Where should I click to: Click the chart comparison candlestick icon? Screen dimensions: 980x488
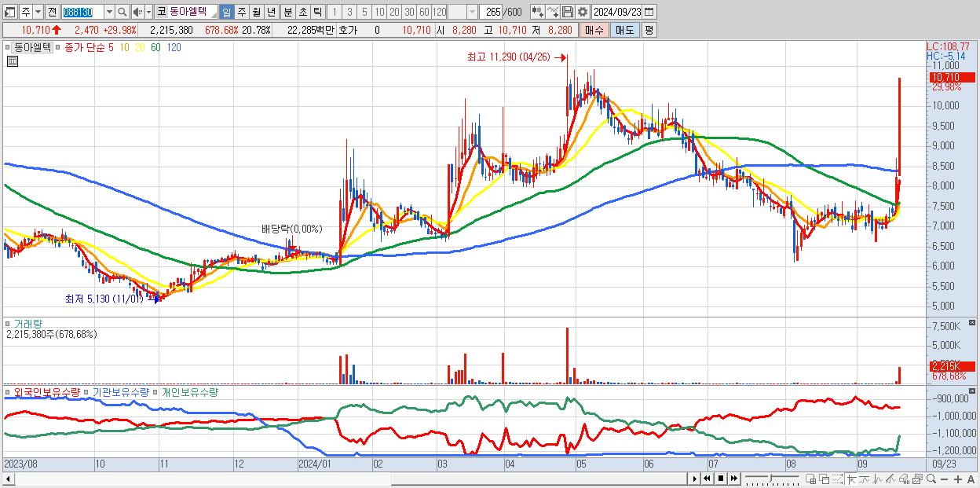coord(537,12)
